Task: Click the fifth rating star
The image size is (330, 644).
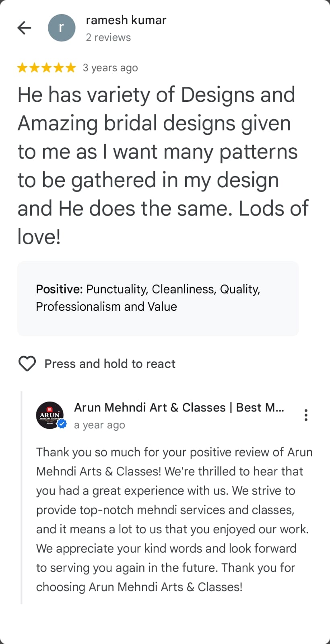Action: pos(71,68)
